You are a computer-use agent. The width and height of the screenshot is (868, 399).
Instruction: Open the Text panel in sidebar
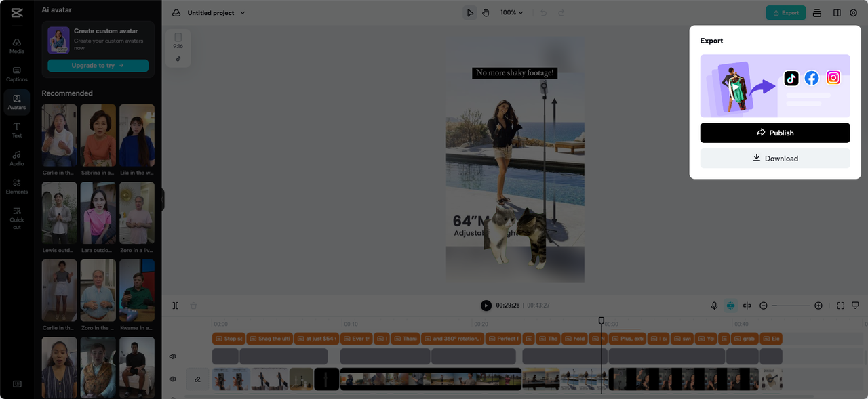(16, 130)
